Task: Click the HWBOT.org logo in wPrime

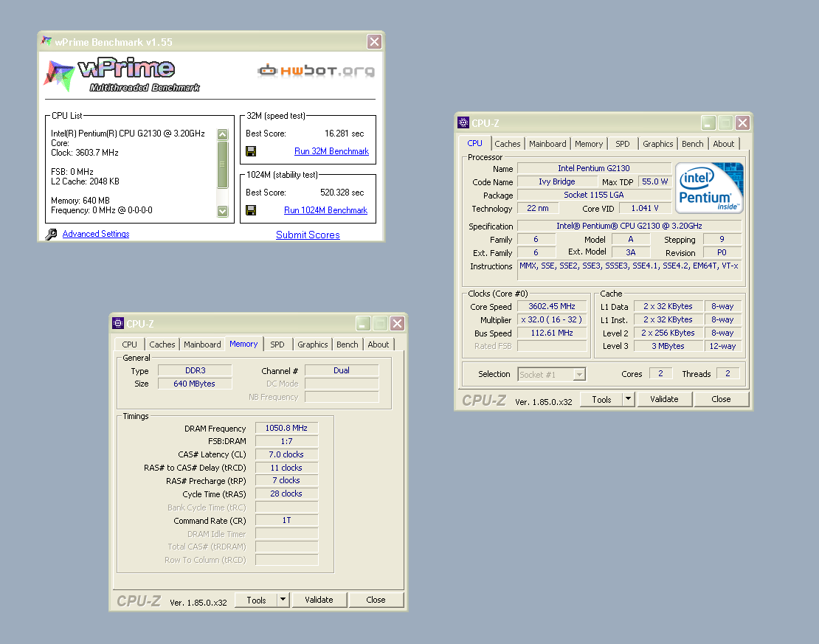Action: [x=316, y=71]
